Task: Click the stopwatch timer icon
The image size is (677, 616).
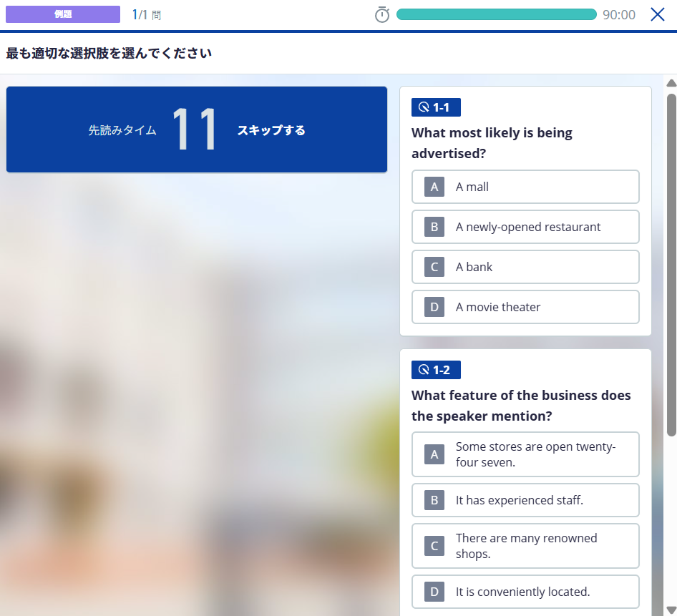Action: click(382, 15)
